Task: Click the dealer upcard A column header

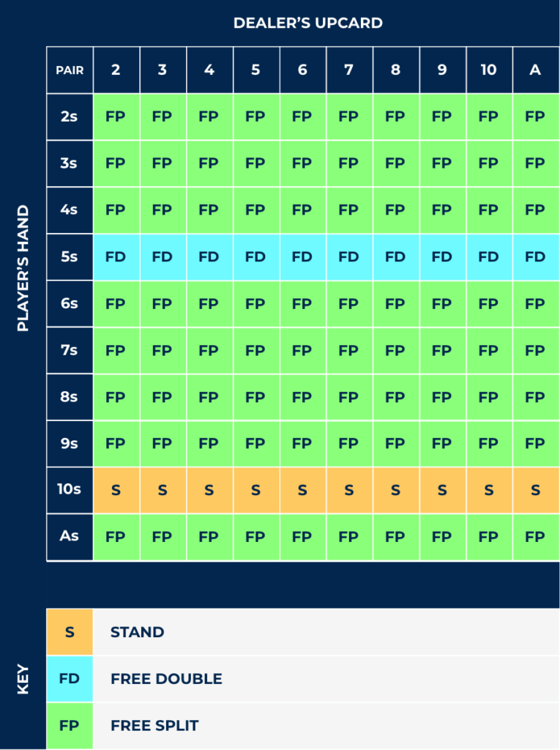Action: (536, 70)
